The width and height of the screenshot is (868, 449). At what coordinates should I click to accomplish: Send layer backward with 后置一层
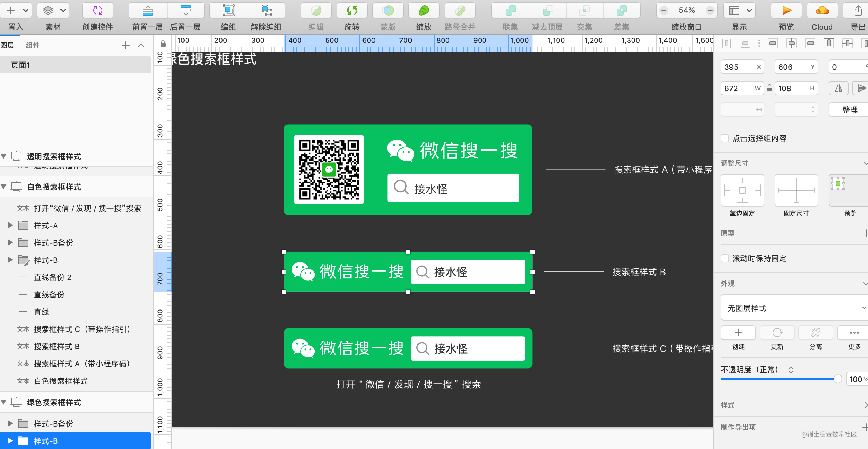point(186,10)
